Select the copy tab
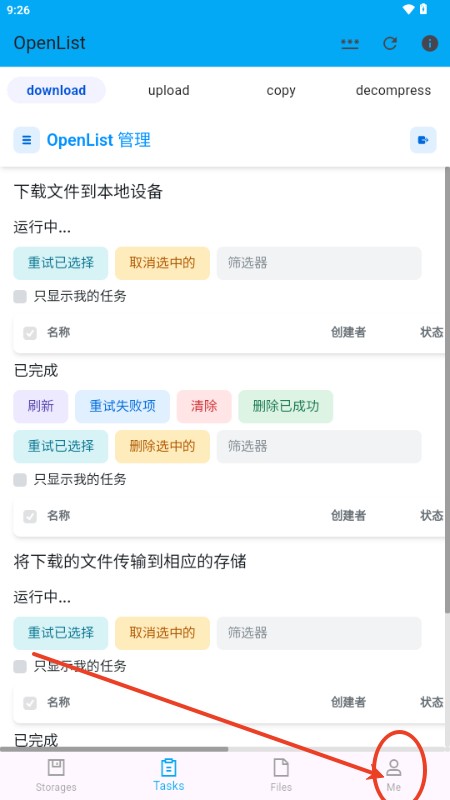Screen dimensions: 450x800 pos(281,90)
